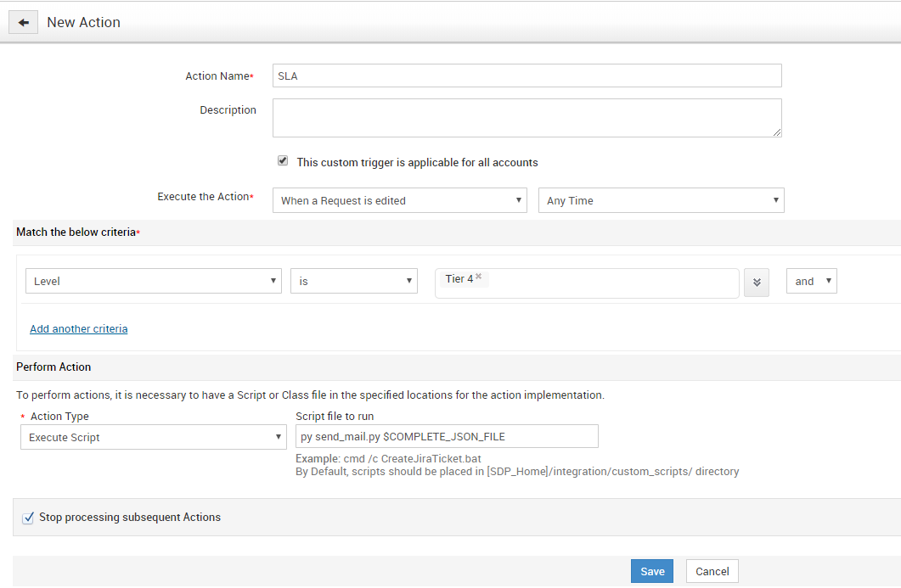Save the new action
The height and width of the screenshot is (588, 901).
coord(652,571)
